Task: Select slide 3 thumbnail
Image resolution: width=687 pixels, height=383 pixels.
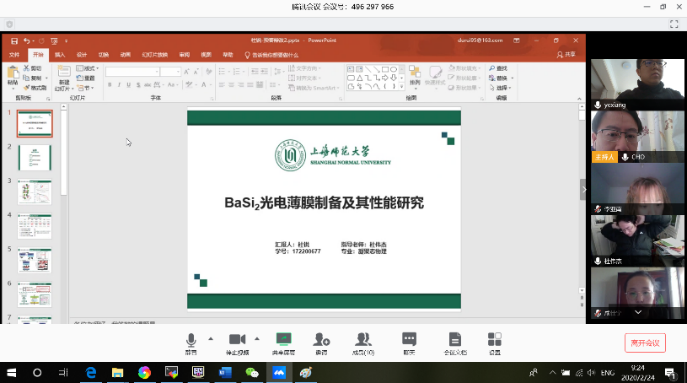Action: tap(35, 192)
